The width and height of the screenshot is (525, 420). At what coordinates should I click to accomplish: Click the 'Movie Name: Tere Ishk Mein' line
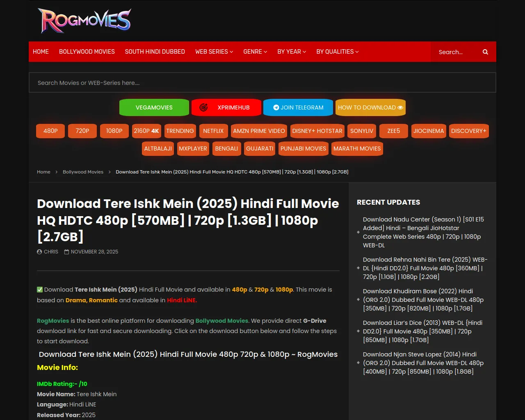coord(77,394)
